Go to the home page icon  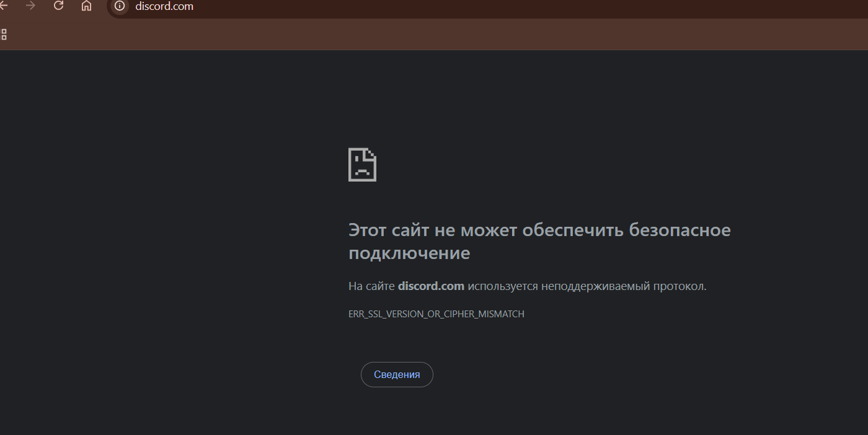[86, 6]
